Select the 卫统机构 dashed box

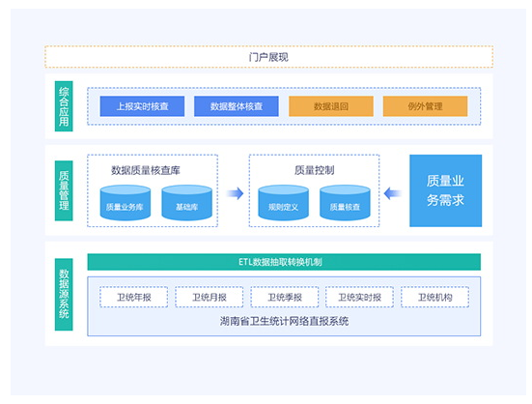click(x=434, y=297)
